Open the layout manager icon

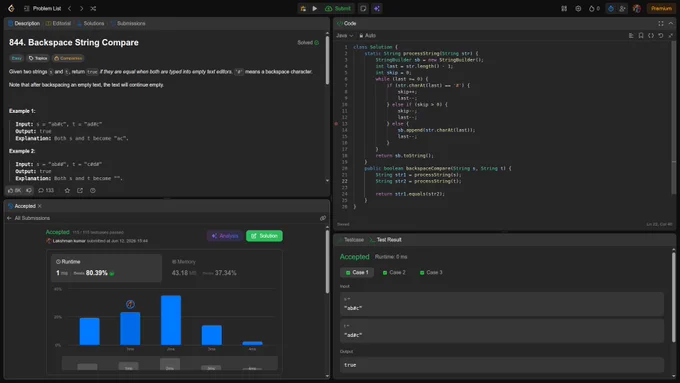564,8
